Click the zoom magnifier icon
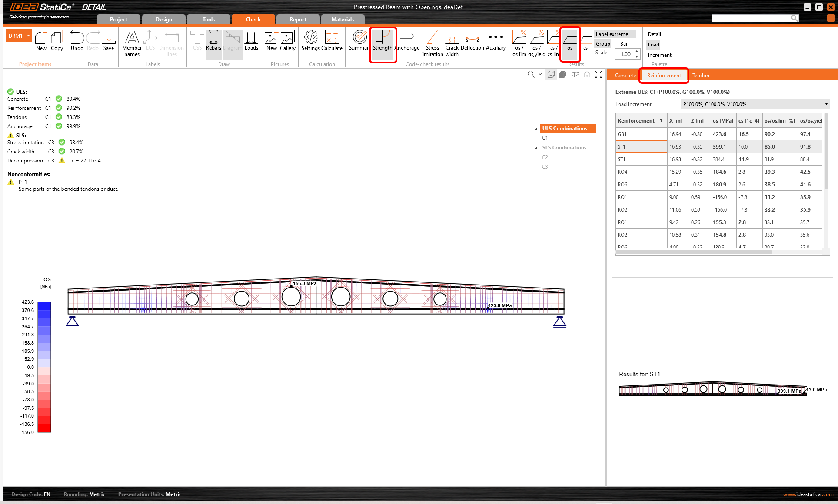Image resolution: width=838 pixels, height=504 pixels. (531, 74)
